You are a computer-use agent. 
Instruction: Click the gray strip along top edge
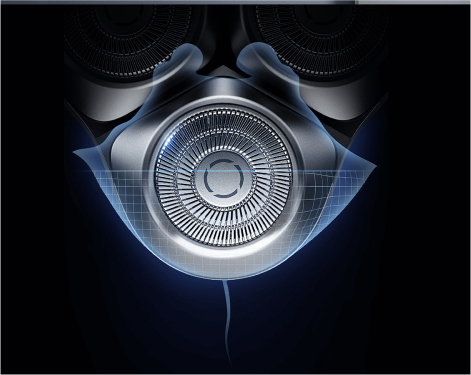pyautogui.click(x=235, y=2)
